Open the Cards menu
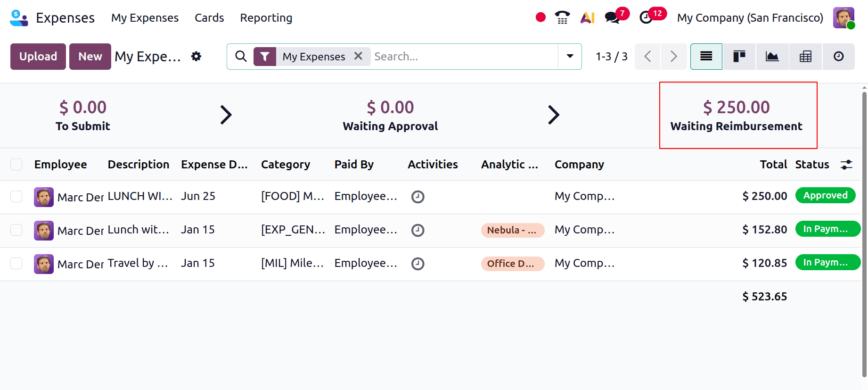The width and height of the screenshot is (868, 390). click(x=209, y=18)
